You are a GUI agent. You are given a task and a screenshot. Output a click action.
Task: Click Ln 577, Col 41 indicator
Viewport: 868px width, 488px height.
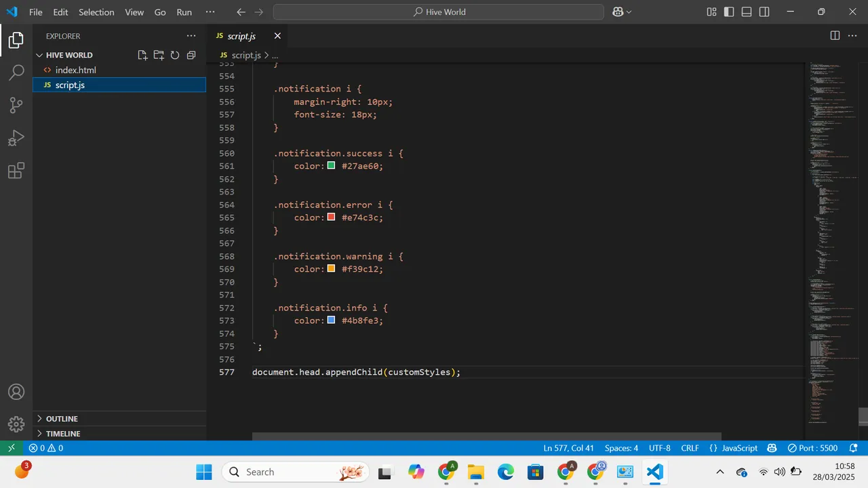(x=568, y=448)
